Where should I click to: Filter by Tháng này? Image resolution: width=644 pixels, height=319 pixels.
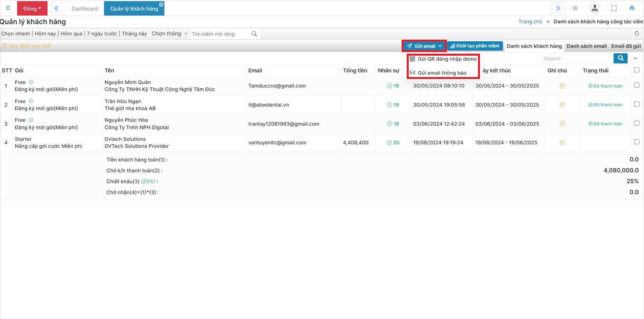[134, 33]
